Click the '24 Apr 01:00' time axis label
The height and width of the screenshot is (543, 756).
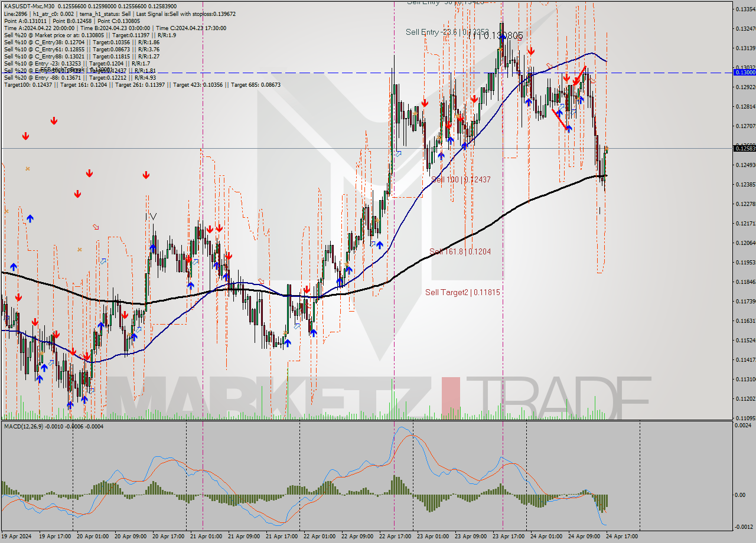(x=546, y=537)
